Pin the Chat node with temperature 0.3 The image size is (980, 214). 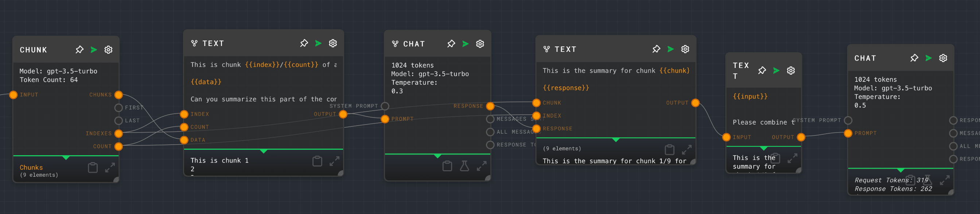click(x=451, y=44)
